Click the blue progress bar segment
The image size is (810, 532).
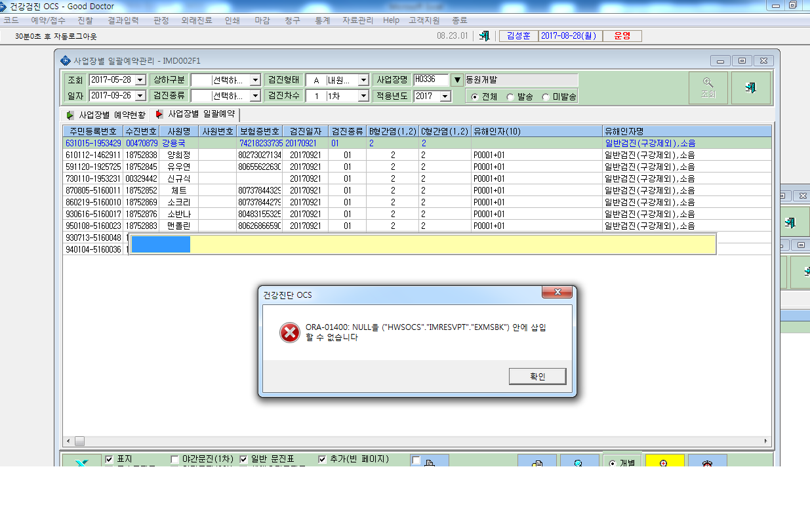pos(161,244)
